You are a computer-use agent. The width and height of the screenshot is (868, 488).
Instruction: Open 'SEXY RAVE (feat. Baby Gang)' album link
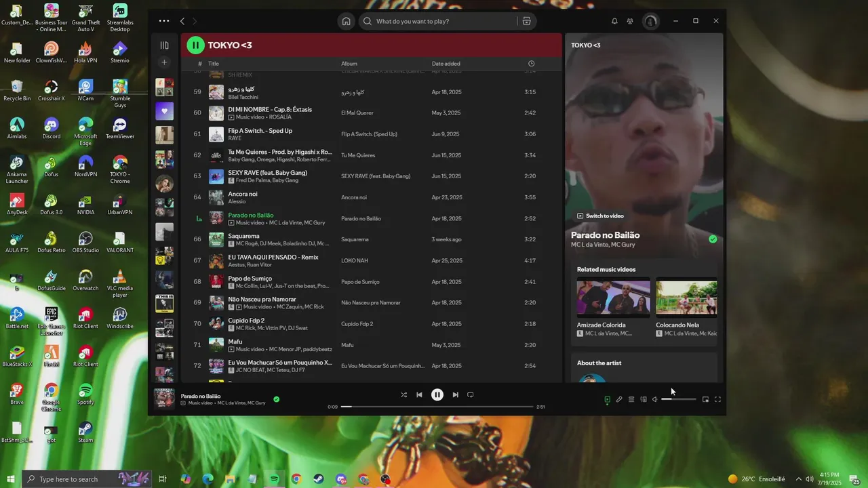point(376,176)
